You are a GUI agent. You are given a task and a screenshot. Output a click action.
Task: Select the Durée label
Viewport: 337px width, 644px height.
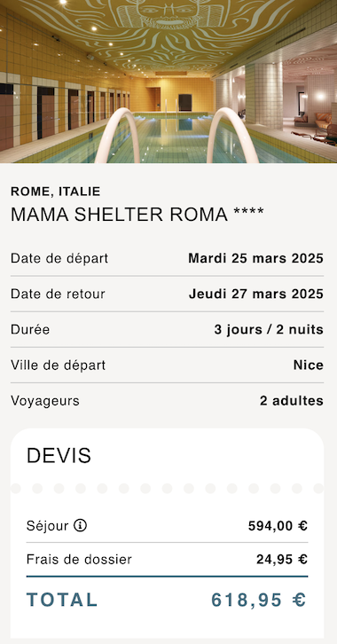coord(30,329)
